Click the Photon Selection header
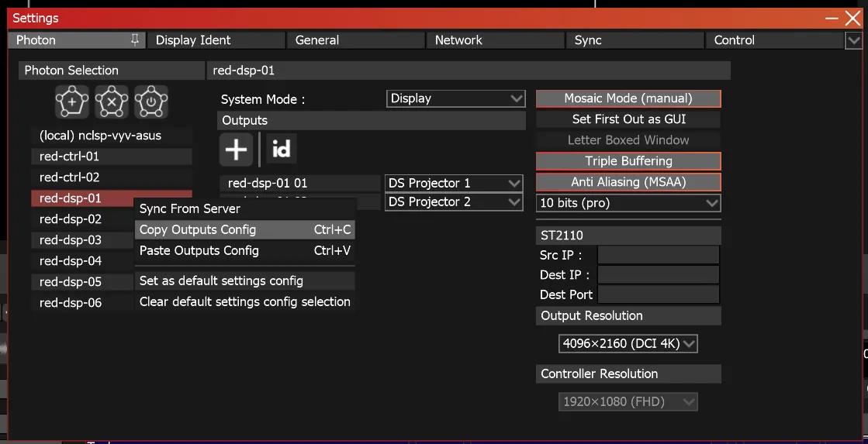Image resolution: width=868 pixels, height=444 pixels. [112, 71]
